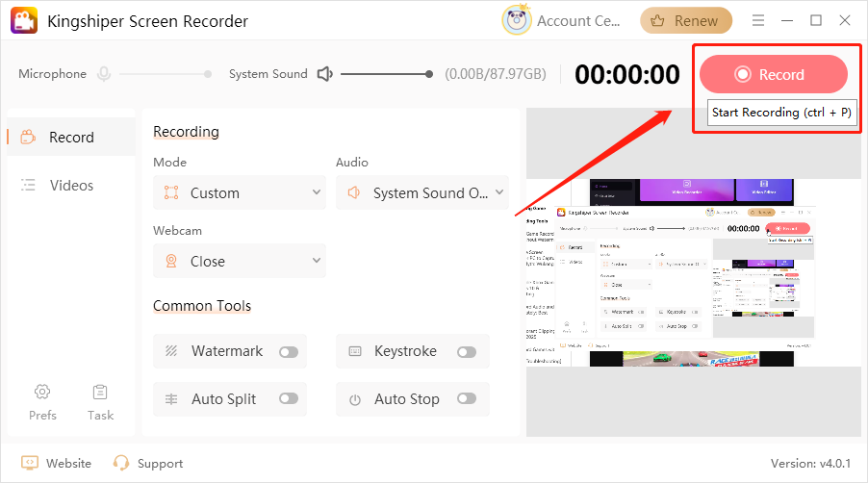Click the Version: v4.0.1 text

[x=810, y=463]
